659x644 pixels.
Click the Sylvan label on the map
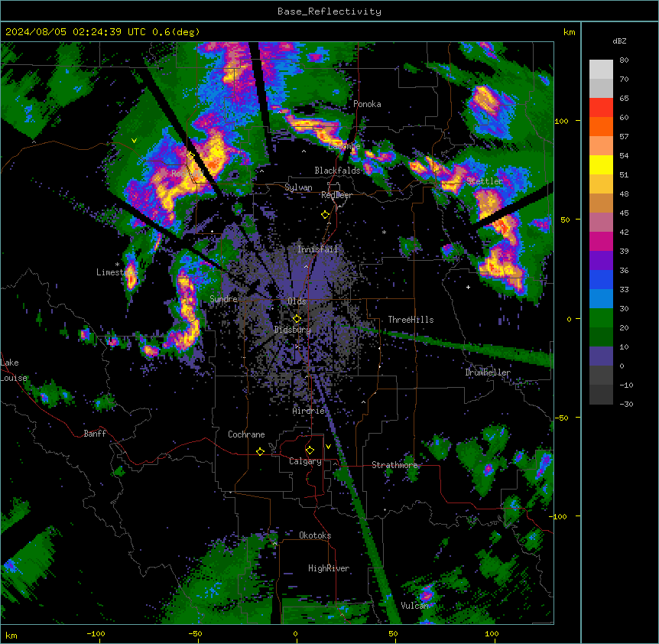298,187
